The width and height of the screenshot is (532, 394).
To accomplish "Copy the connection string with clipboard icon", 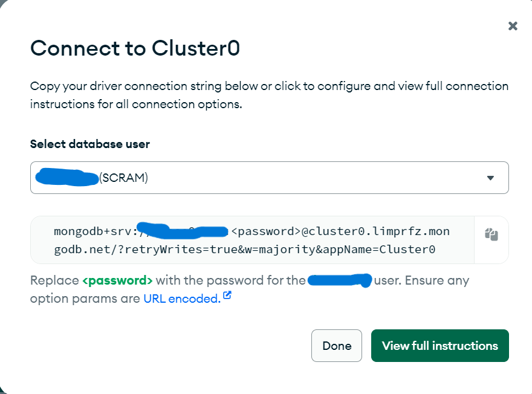I will click(491, 234).
